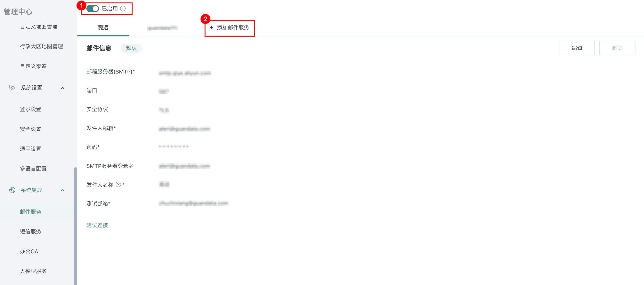Click the plus icon for 添加邮件服务

[x=212, y=27]
